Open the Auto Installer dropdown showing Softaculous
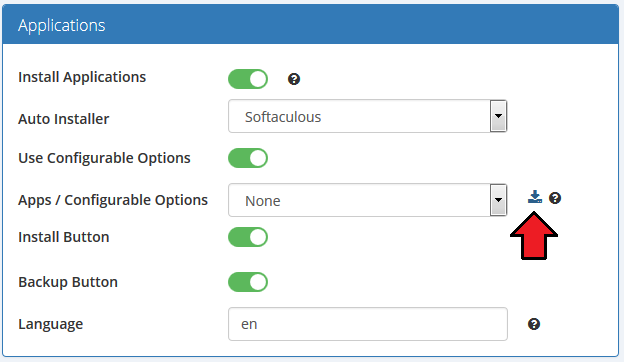 coord(367,116)
